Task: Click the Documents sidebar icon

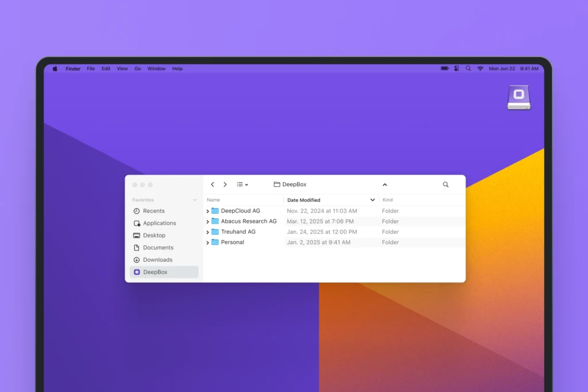Action: (x=137, y=248)
